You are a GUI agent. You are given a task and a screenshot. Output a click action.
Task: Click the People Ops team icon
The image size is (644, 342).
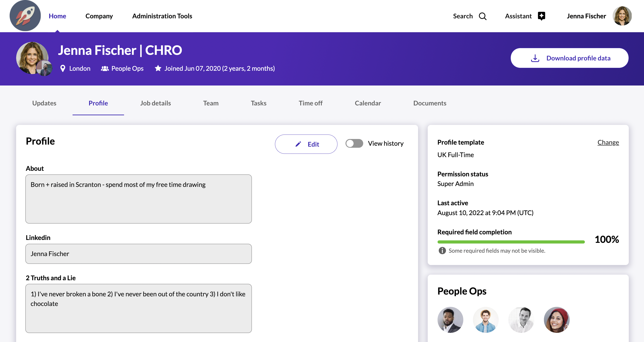105,68
